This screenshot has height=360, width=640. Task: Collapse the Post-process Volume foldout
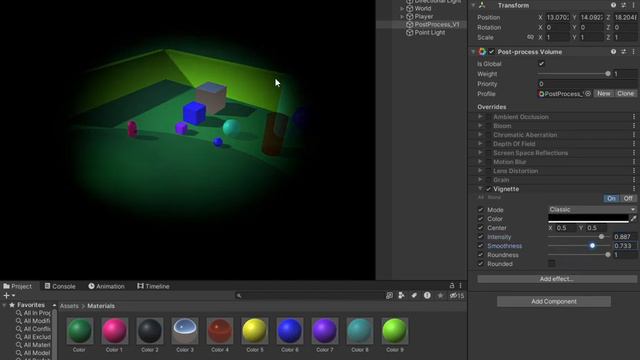tap(473, 52)
